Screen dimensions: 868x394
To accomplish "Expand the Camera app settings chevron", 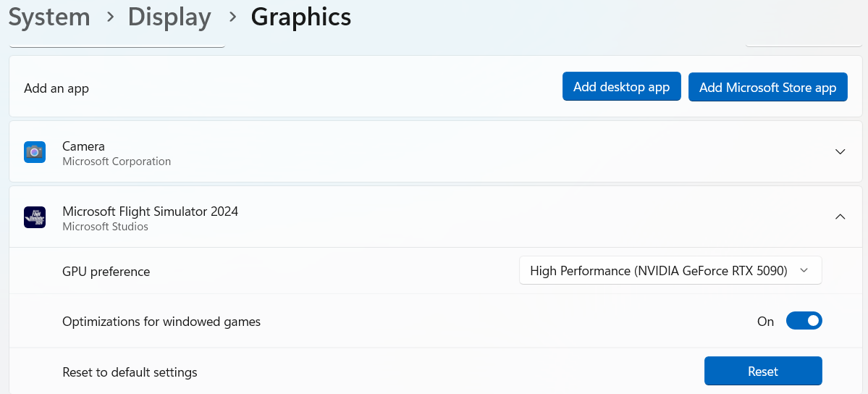I will (x=840, y=152).
